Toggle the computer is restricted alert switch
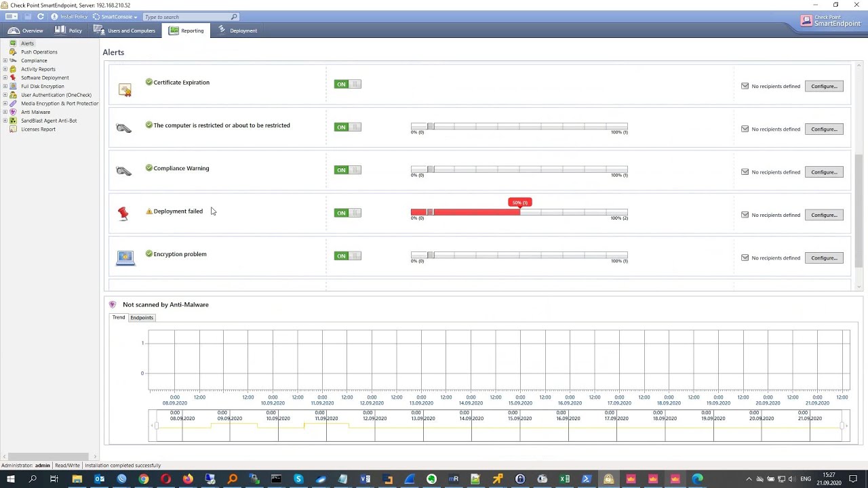This screenshot has height=488, width=868. (347, 127)
